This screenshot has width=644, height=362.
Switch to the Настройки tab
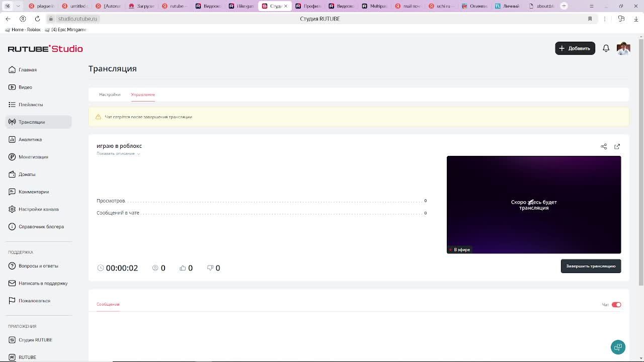(x=110, y=95)
